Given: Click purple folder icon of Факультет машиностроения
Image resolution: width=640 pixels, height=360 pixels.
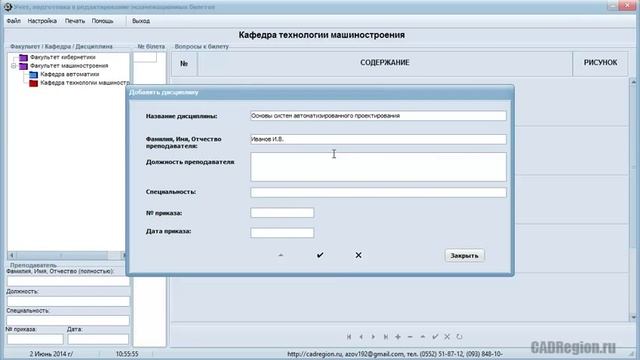Looking at the screenshot, I should 23,66.
